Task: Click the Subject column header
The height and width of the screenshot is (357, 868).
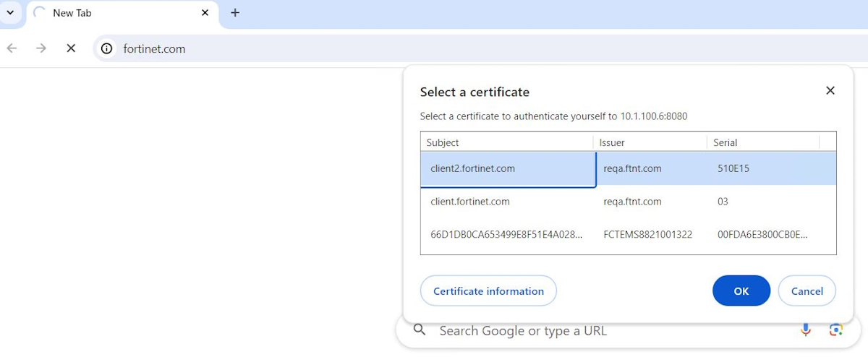Action: [x=506, y=142]
